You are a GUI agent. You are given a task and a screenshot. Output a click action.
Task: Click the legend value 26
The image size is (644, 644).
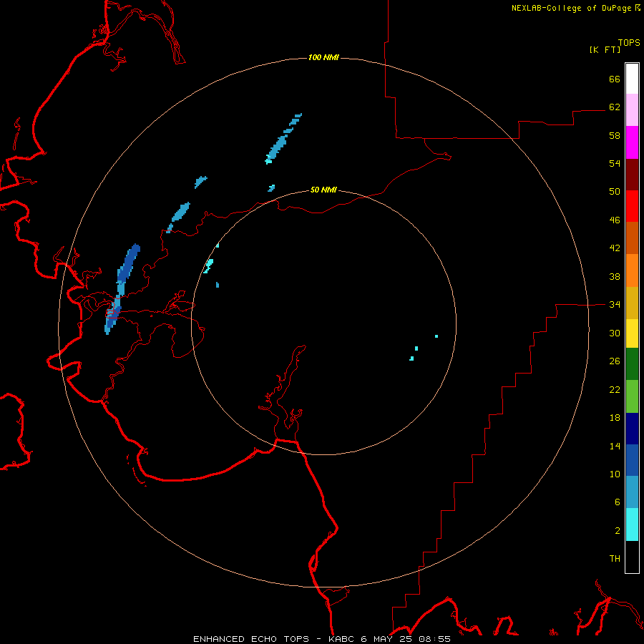(615, 361)
